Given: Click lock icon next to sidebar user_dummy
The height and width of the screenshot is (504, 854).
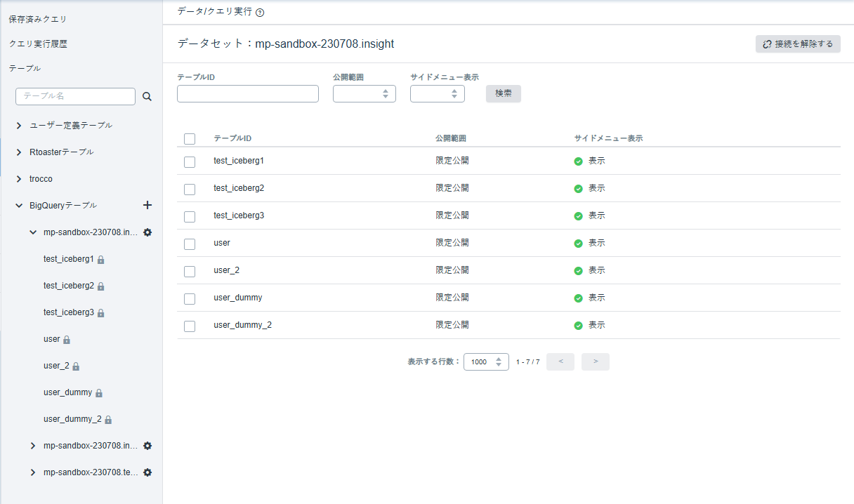Looking at the screenshot, I should pyautogui.click(x=99, y=393).
